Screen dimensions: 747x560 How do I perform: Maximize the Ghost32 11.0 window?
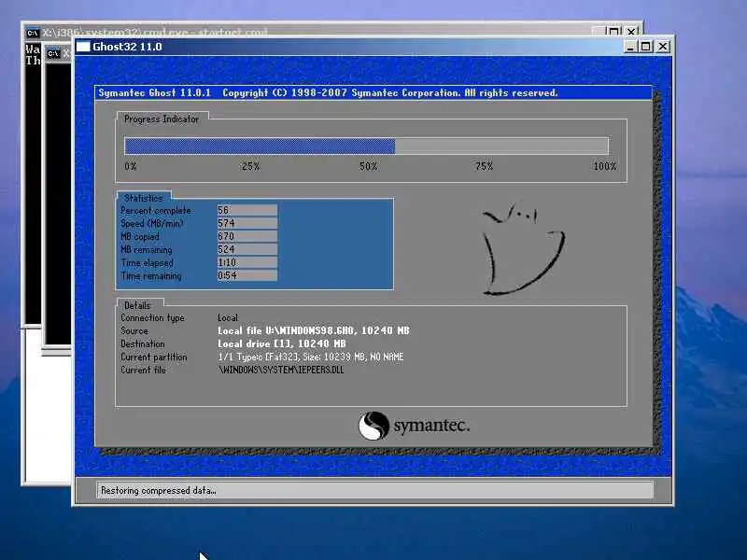(x=645, y=47)
